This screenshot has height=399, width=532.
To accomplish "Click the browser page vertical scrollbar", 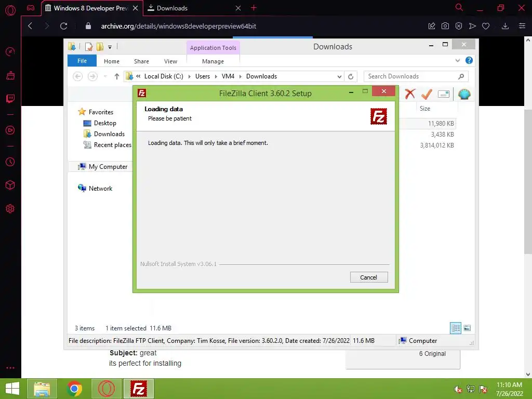I will pyautogui.click(x=528, y=181).
